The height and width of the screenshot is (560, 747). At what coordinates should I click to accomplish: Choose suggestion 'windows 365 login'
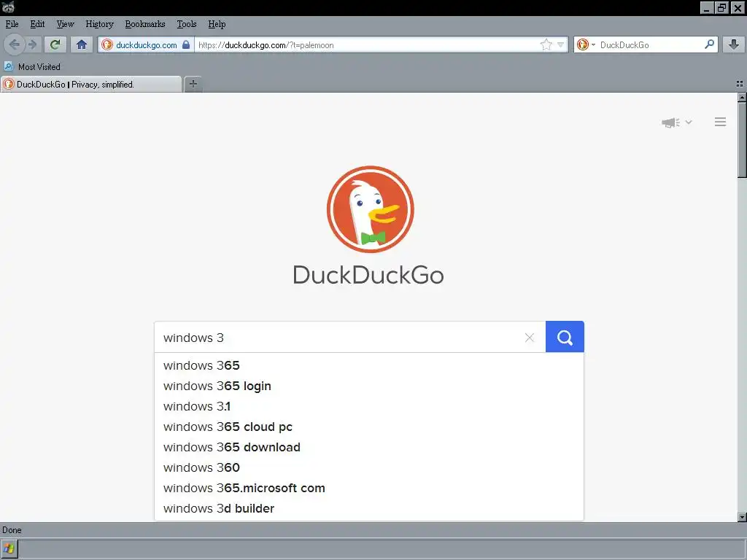[368, 386]
